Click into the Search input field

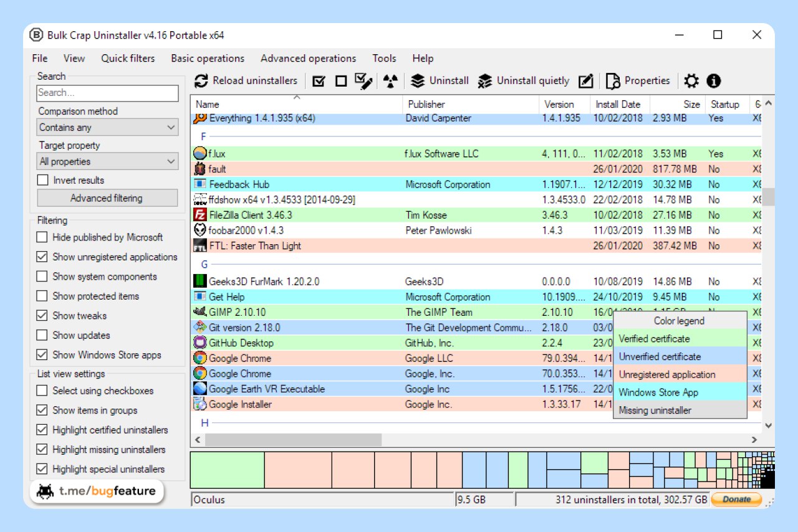point(108,93)
